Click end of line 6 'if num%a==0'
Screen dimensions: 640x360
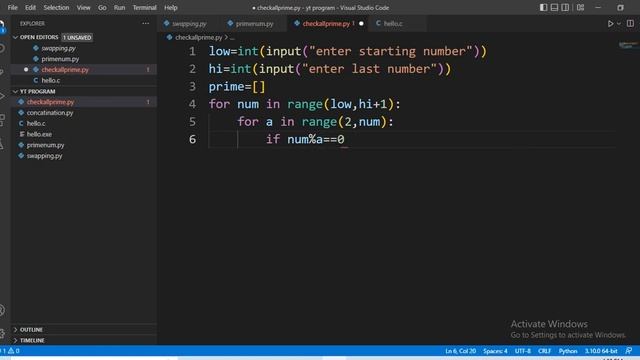pos(345,139)
